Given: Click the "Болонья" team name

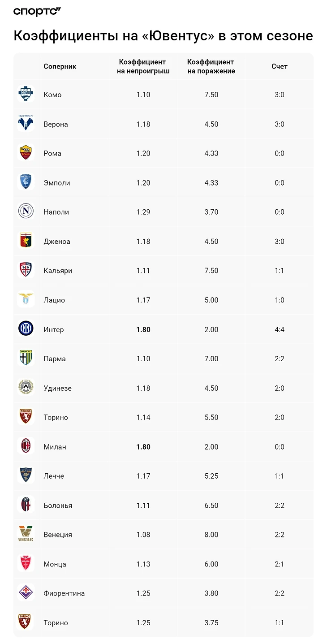Looking at the screenshot, I should (58, 505).
